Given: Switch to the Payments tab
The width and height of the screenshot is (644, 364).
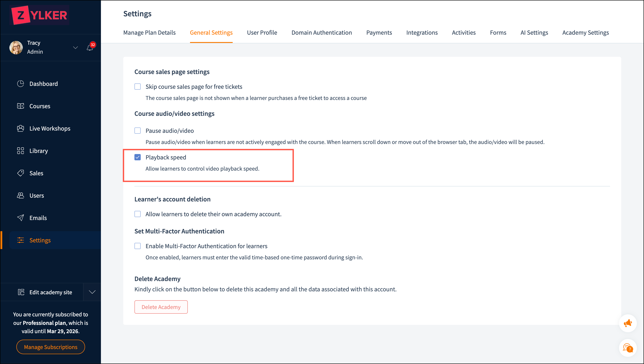Looking at the screenshot, I should coord(379,33).
